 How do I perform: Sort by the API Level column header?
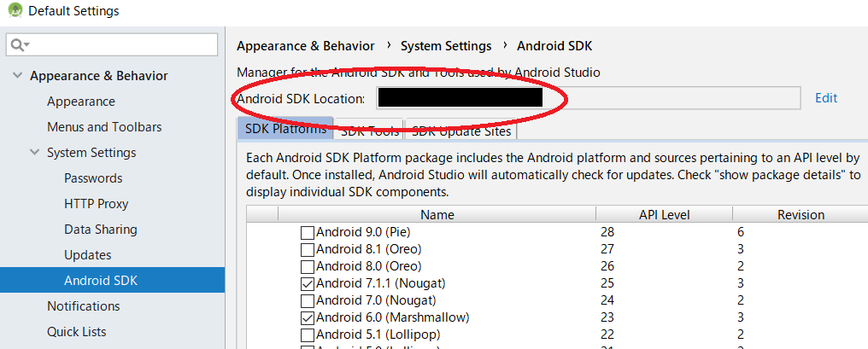click(x=664, y=215)
